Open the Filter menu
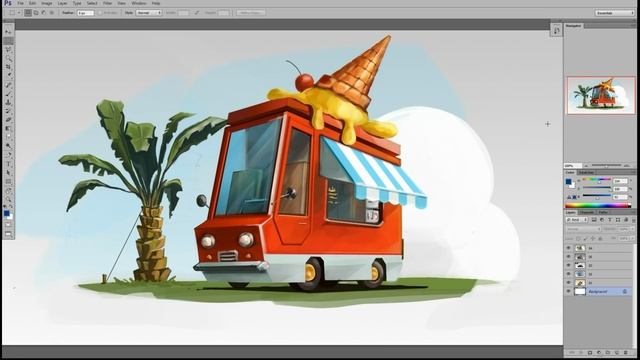Viewport: 640px width, 360px height. [107, 3]
